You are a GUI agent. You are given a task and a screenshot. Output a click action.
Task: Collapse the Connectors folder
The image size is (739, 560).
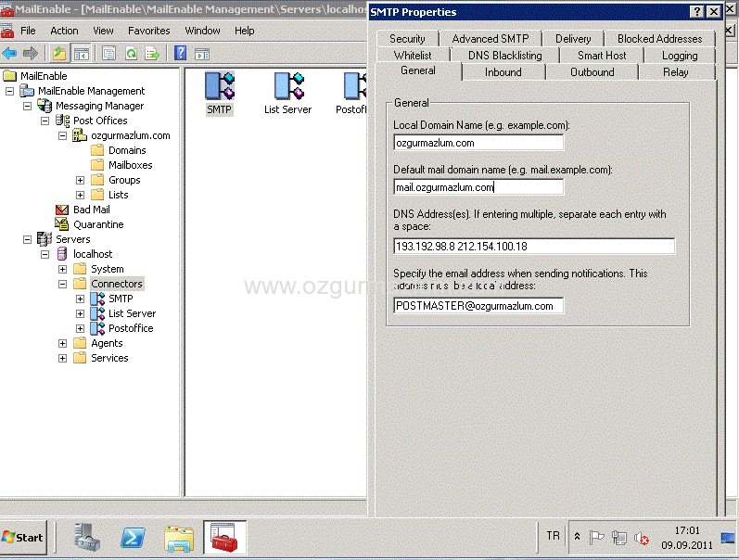click(x=62, y=285)
